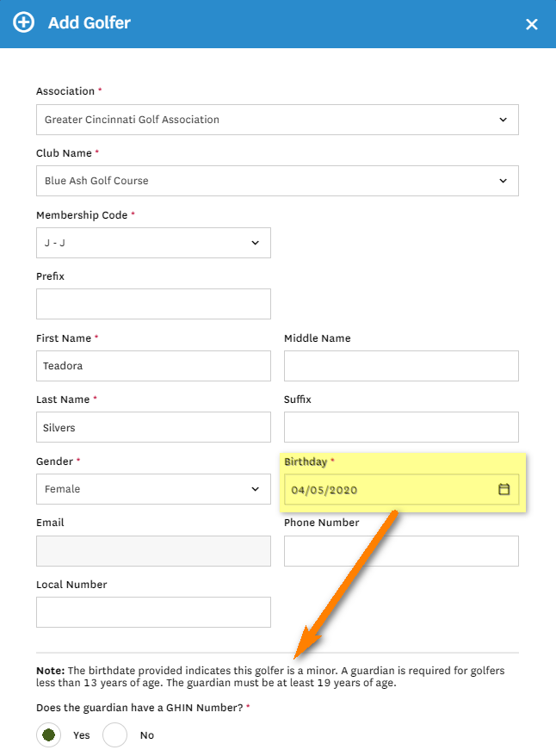Close the Add Golfer dialog
556x756 pixels.
532,24
